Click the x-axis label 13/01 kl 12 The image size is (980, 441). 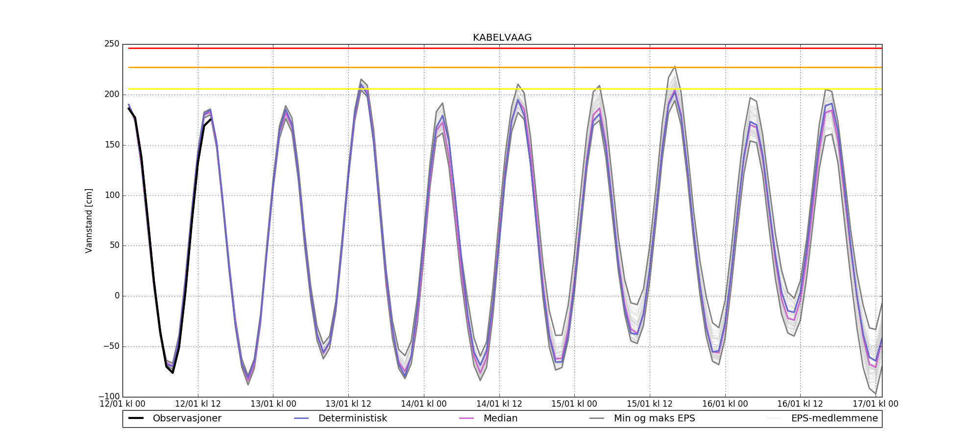pyautogui.click(x=348, y=404)
